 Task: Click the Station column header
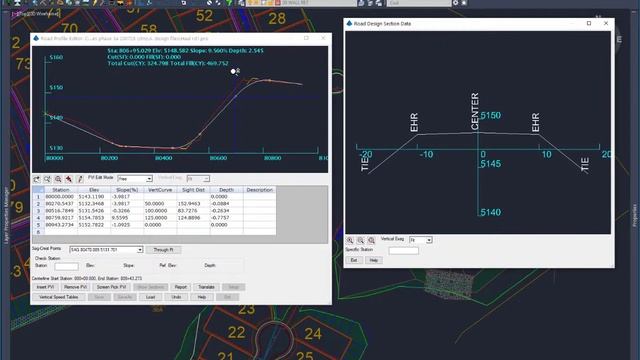click(60, 190)
